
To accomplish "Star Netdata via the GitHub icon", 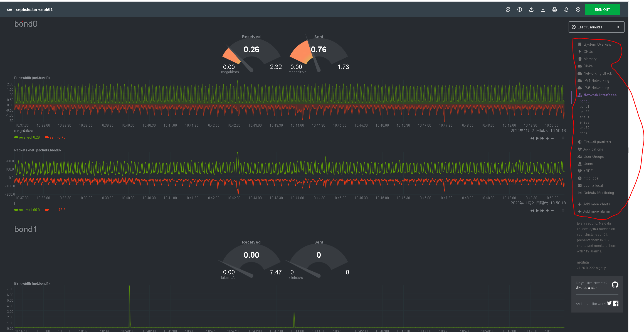I will pyautogui.click(x=615, y=285).
